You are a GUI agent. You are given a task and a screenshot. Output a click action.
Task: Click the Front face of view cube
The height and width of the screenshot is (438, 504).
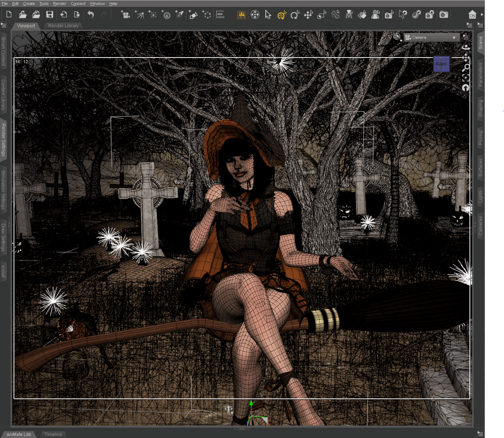[x=441, y=64]
